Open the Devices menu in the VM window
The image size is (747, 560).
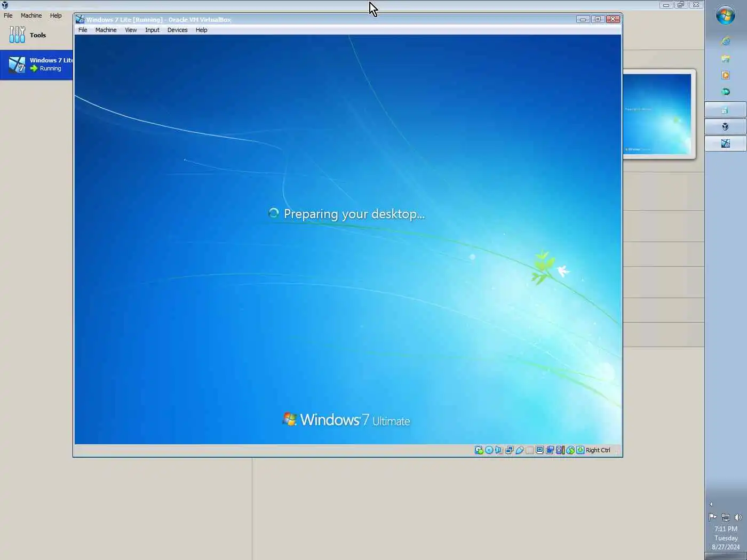coord(177,30)
